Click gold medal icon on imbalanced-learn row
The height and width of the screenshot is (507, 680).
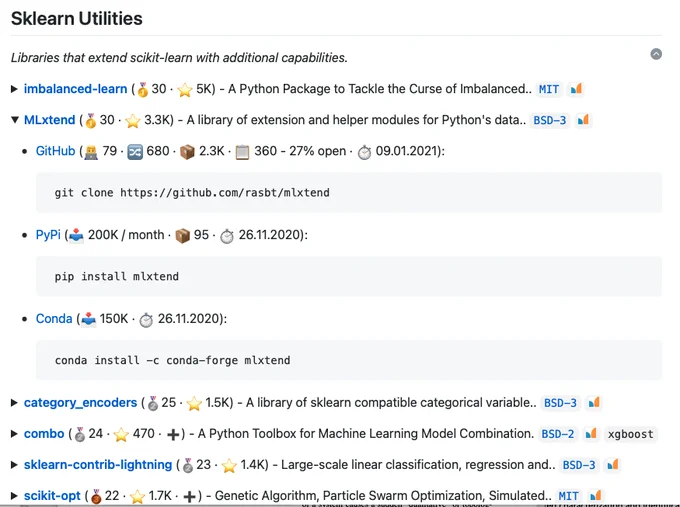(143, 90)
